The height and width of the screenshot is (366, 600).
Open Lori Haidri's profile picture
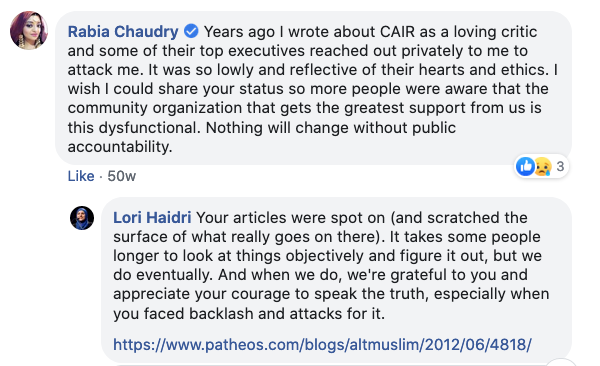point(82,218)
